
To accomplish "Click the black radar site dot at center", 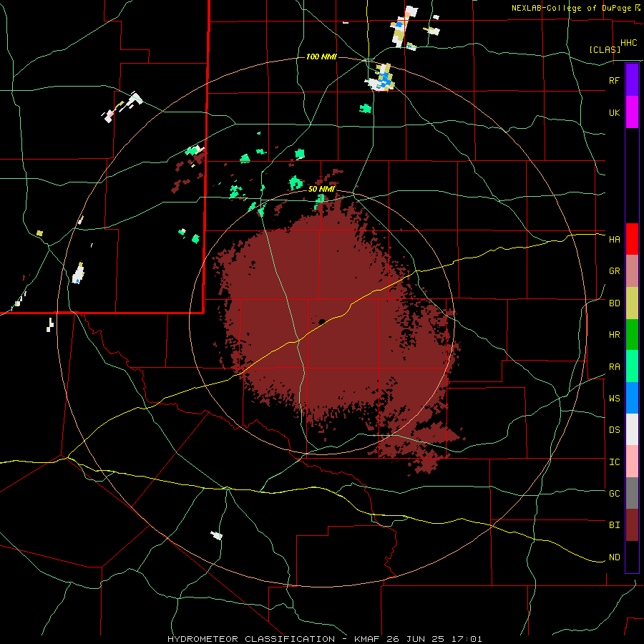I will pyautogui.click(x=321, y=321).
